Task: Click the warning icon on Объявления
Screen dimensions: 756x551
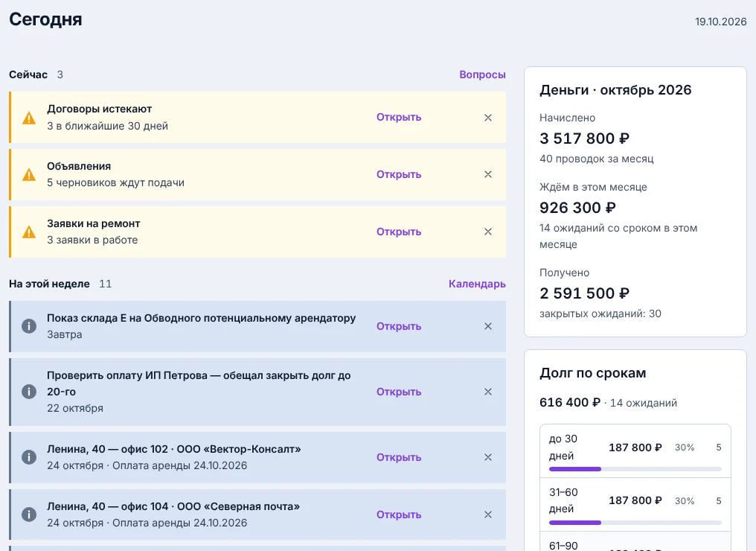Action: click(29, 174)
